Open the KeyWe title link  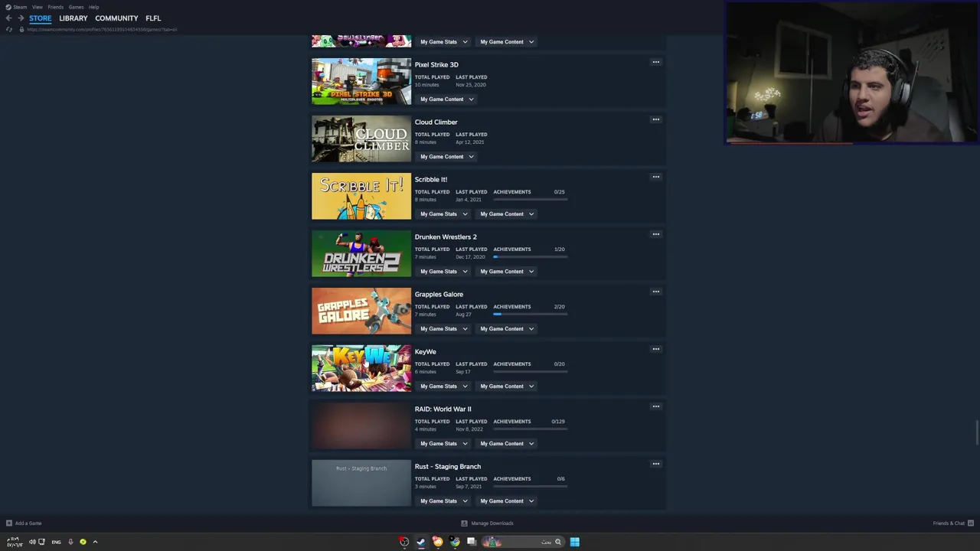click(425, 352)
